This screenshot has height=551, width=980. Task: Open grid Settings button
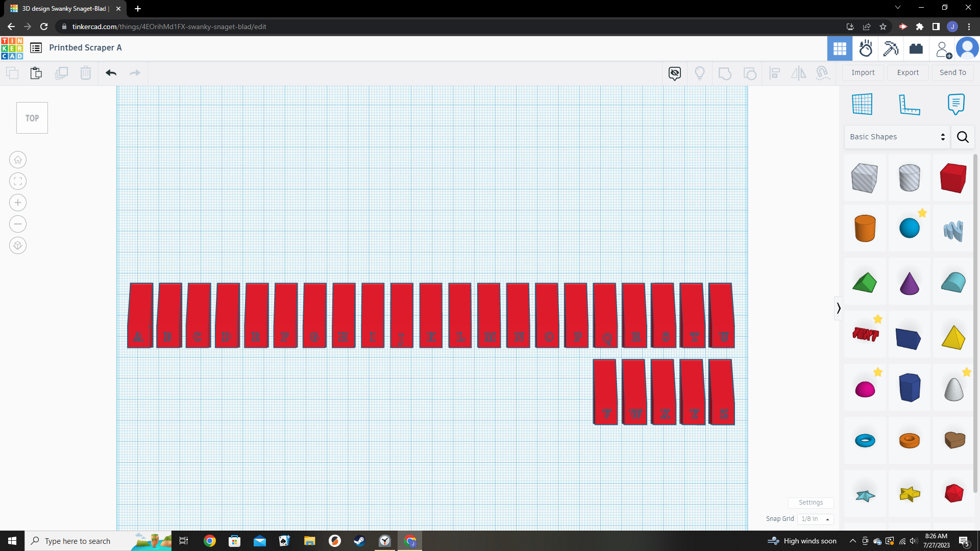[x=811, y=503]
